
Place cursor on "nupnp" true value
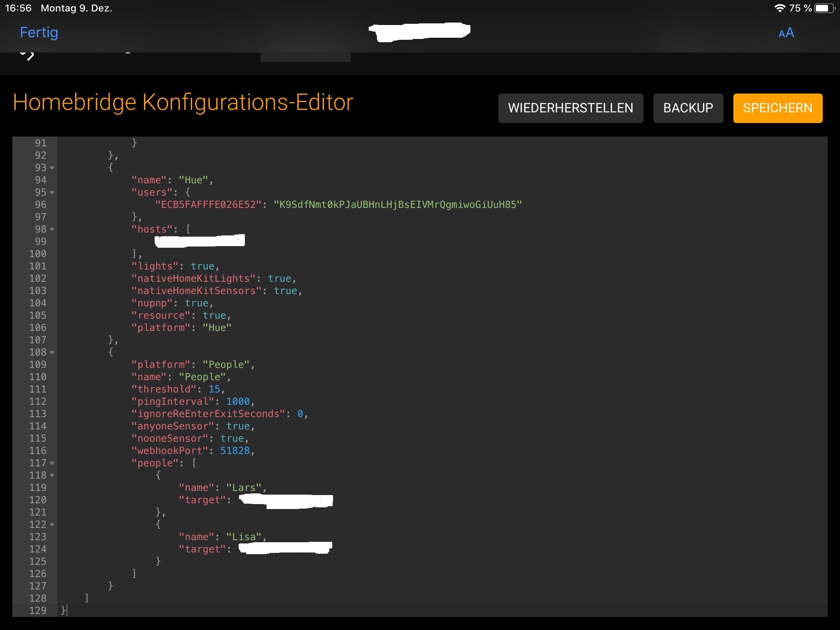[196, 303]
